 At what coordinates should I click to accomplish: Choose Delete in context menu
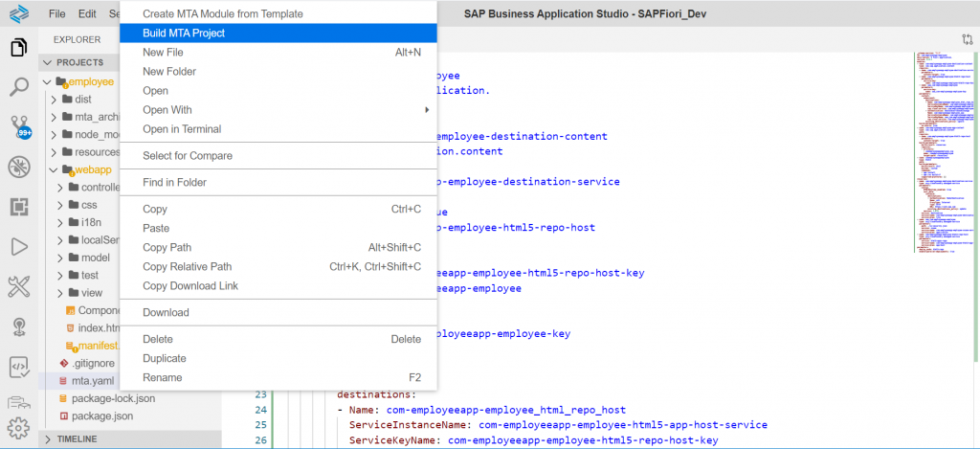pyautogui.click(x=278, y=339)
